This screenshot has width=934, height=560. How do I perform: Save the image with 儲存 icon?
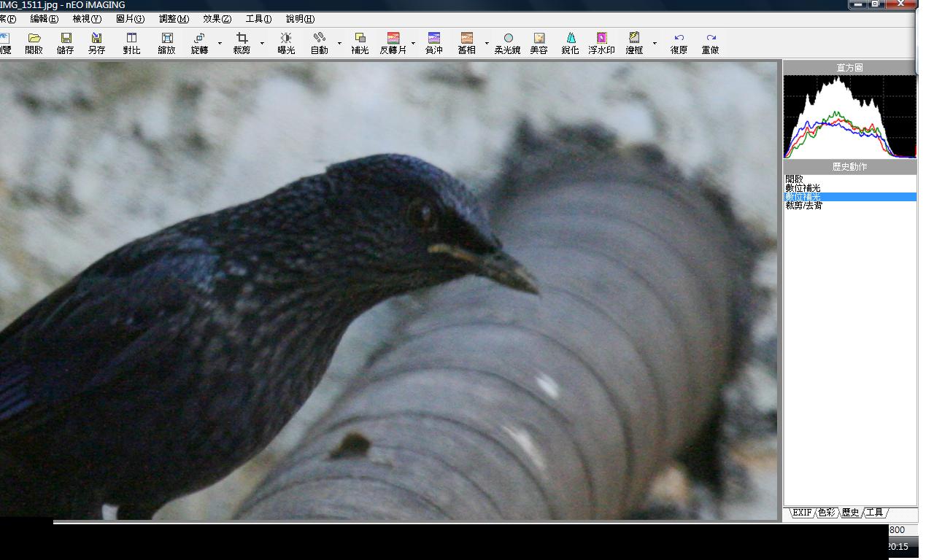pos(66,43)
